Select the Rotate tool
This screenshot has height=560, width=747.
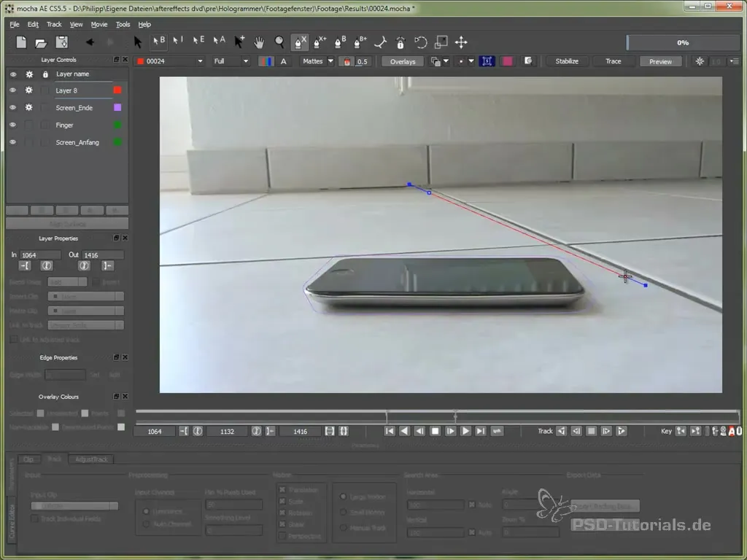(x=421, y=42)
